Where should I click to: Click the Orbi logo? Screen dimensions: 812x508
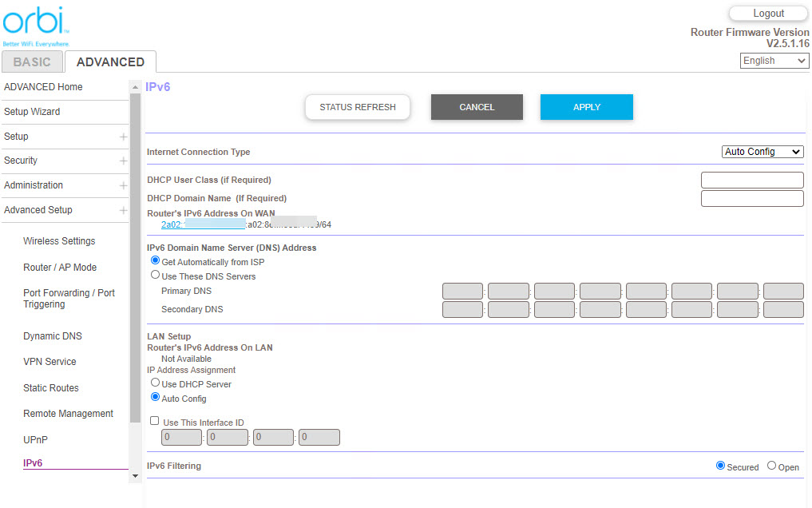tap(36, 26)
